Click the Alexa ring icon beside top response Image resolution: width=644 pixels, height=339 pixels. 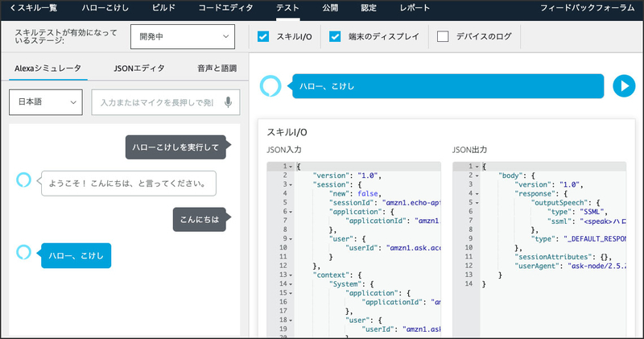click(270, 86)
